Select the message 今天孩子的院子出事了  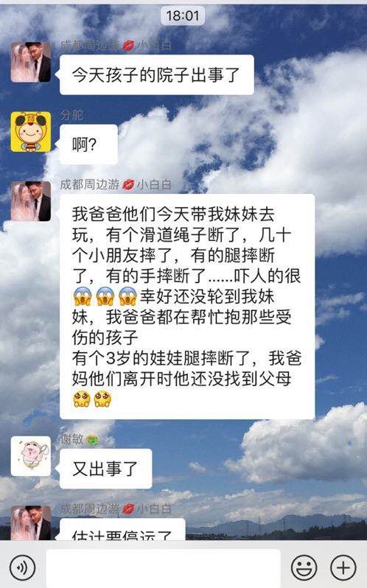(157, 74)
